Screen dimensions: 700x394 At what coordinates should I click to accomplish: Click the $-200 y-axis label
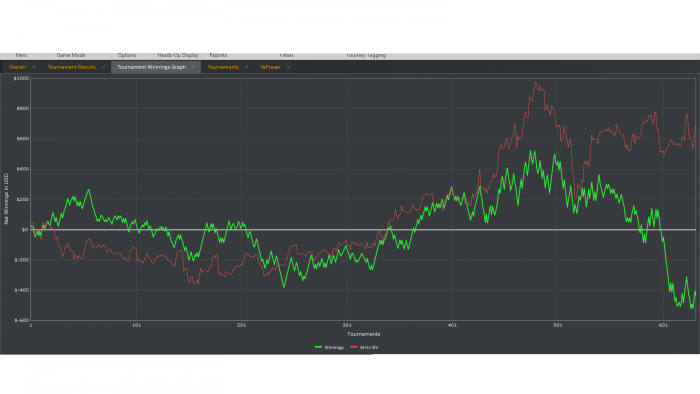(x=22, y=260)
